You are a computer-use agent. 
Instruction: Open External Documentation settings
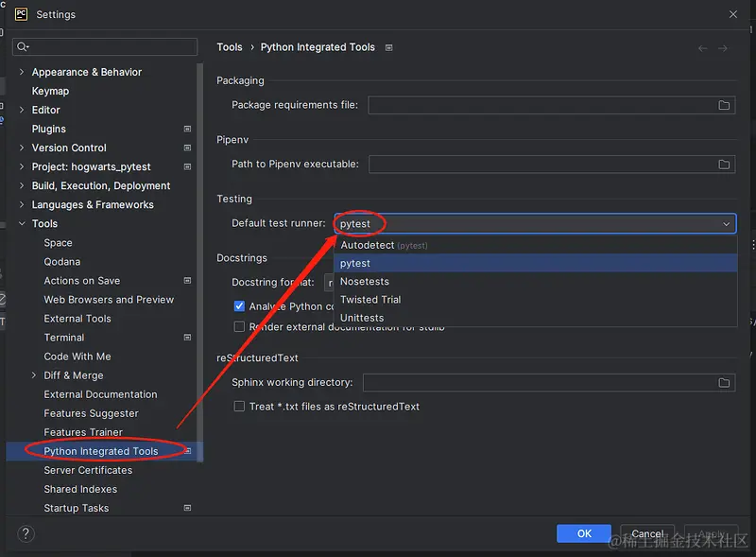click(100, 394)
